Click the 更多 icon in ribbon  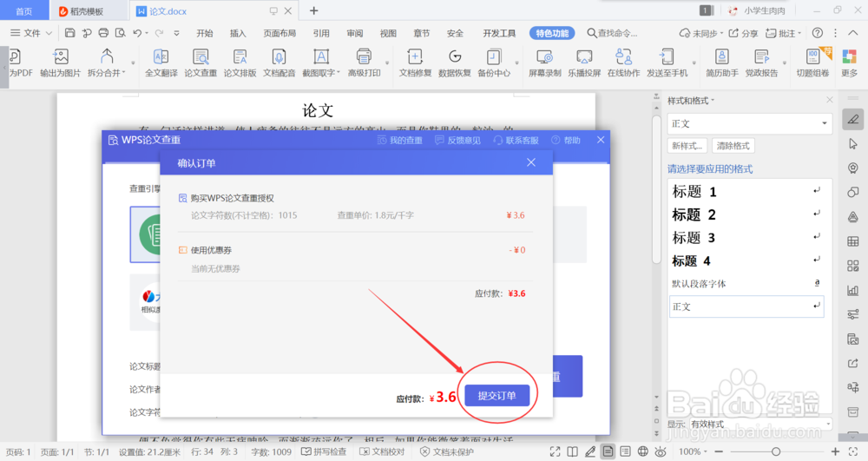click(x=849, y=63)
